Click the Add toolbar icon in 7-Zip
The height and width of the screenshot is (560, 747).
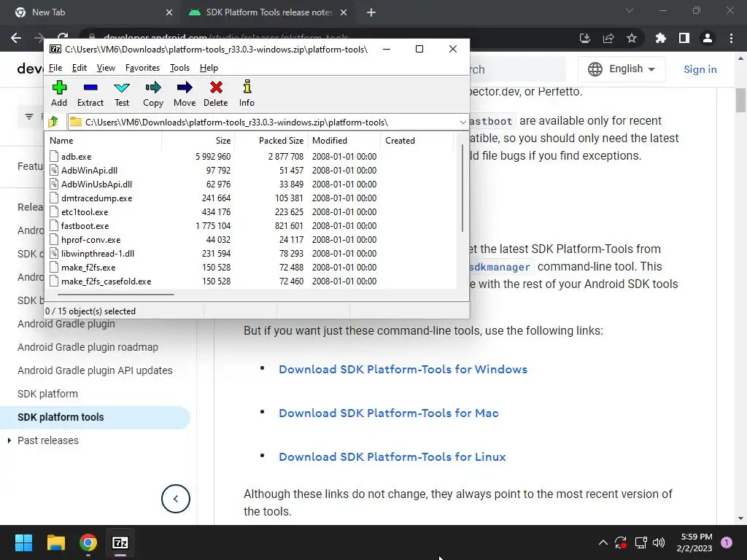(59, 93)
